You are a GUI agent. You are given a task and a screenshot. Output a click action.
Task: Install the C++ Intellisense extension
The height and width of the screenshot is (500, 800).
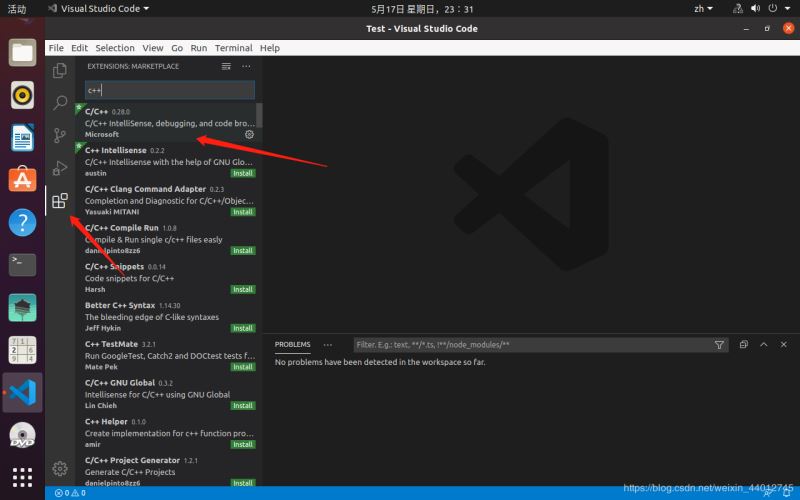click(x=243, y=173)
